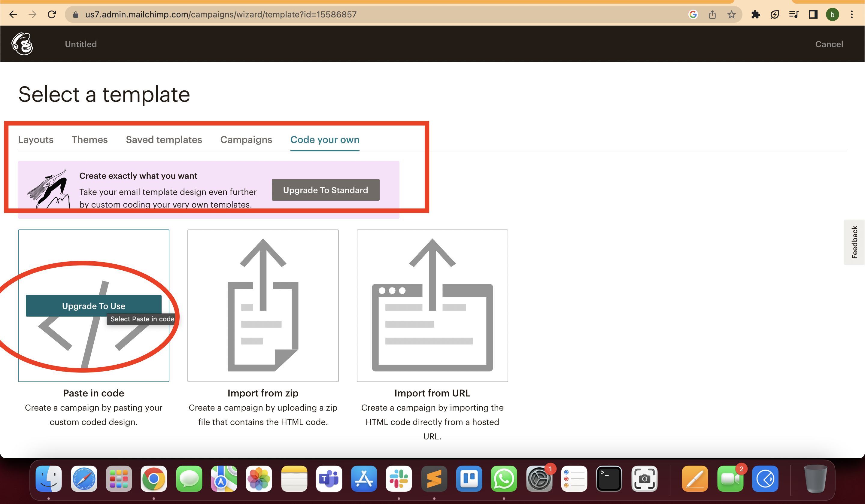The height and width of the screenshot is (504, 865).
Task: Switch to the Themes tab
Action: pos(90,139)
